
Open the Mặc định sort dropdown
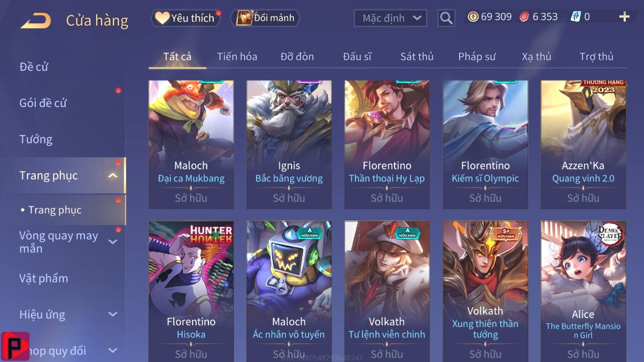pyautogui.click(x=390, y=18)
